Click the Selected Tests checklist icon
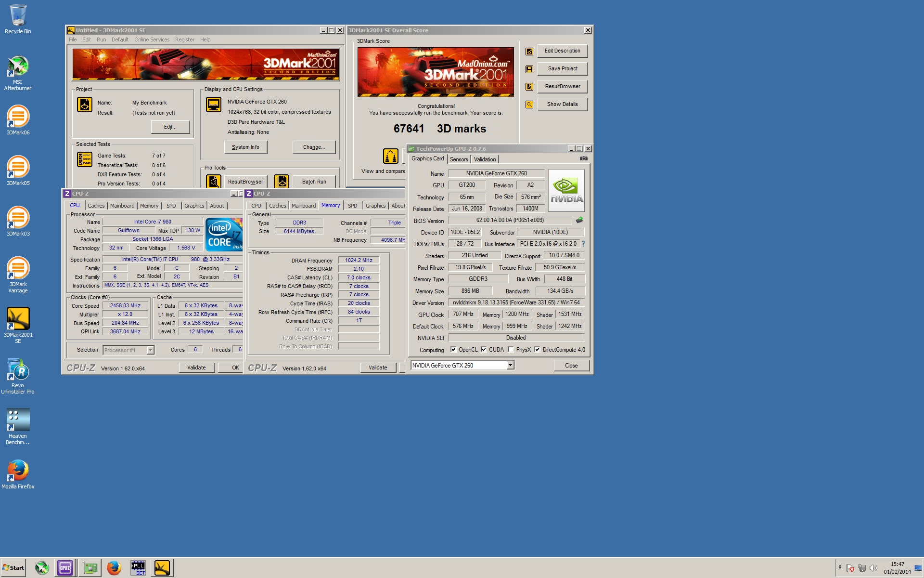924x578 pixels. point(85,159)
